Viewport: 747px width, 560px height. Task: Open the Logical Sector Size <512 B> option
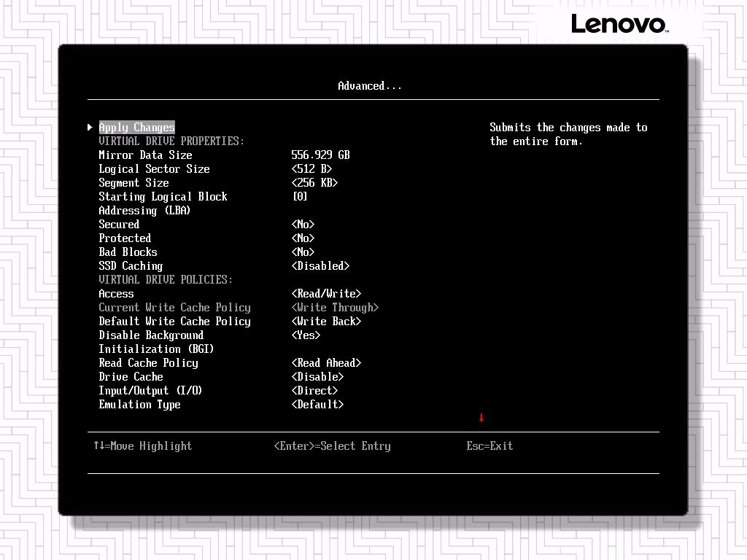tap(311, 169)
